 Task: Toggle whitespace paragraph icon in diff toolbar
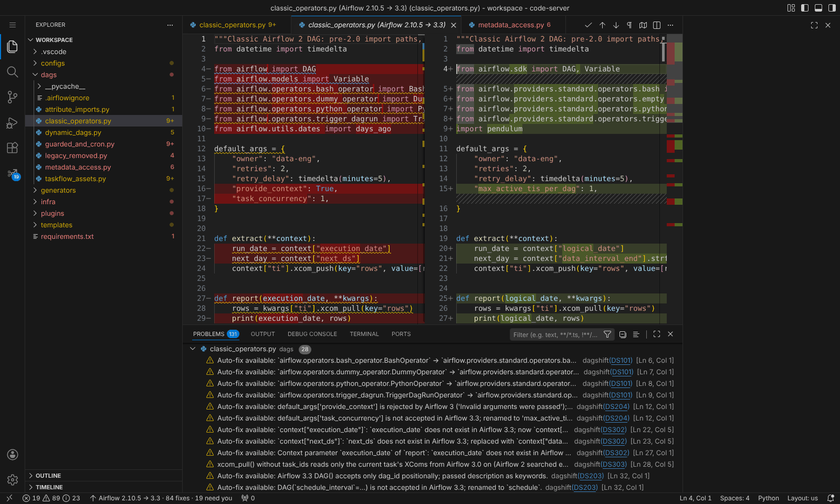click(x=629, y=25)
